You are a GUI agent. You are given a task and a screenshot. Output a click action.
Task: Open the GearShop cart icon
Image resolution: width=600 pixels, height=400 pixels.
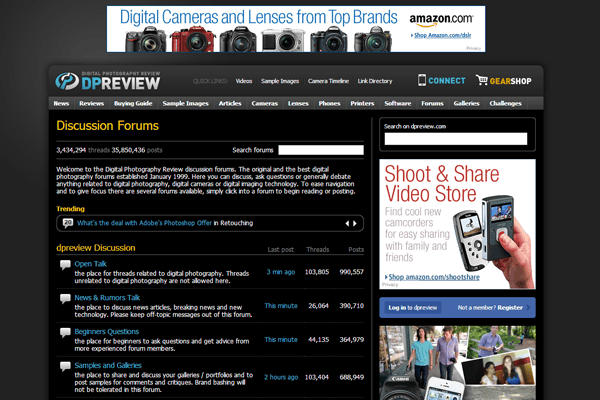(x=481, y=80)
